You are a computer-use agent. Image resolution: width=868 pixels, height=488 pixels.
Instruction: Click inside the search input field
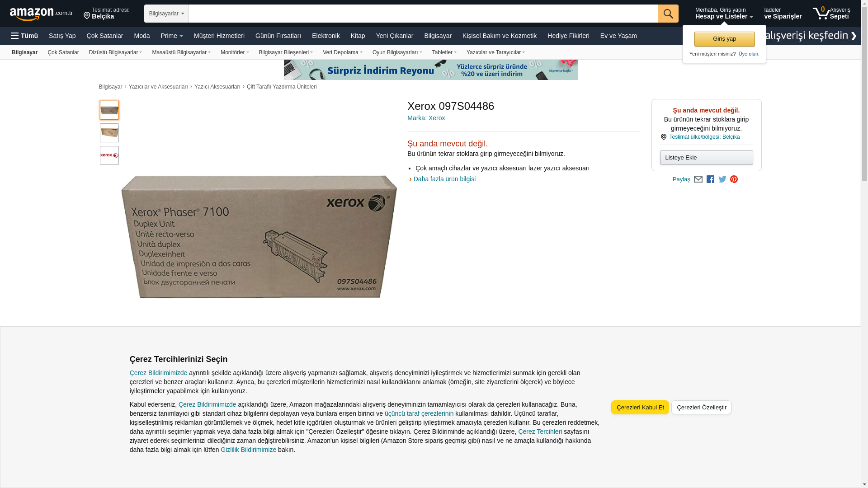pos(423,14)
